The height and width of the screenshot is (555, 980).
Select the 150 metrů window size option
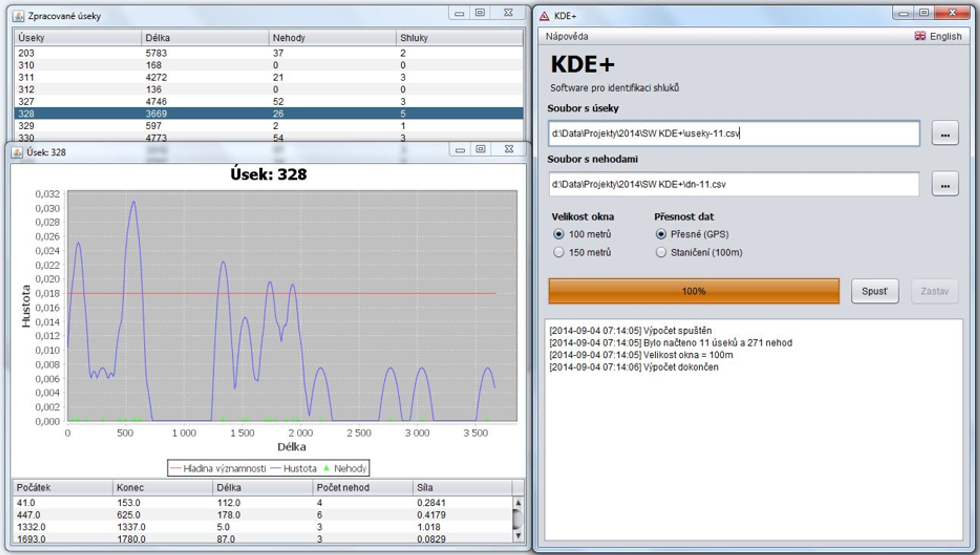558,253
